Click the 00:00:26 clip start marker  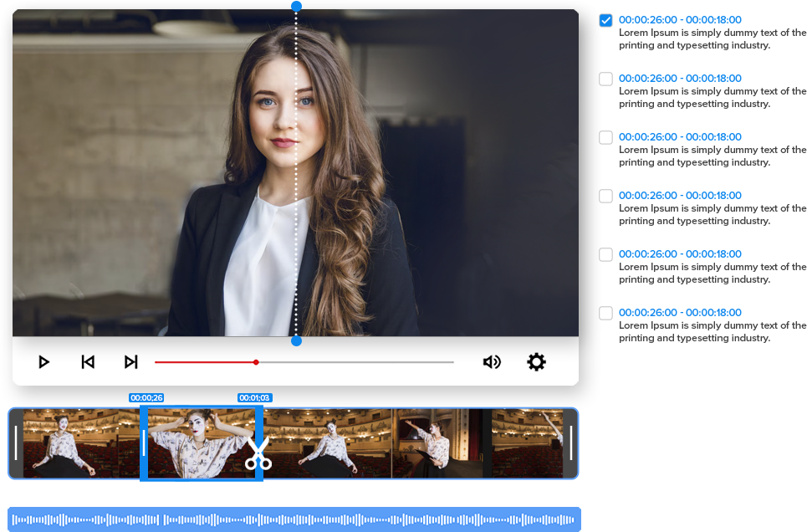point(146,398)
